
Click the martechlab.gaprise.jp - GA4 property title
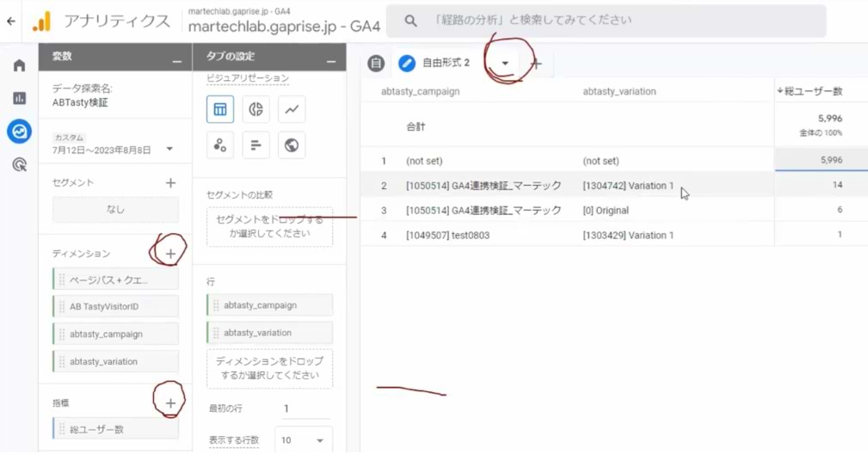click(284, 27)
